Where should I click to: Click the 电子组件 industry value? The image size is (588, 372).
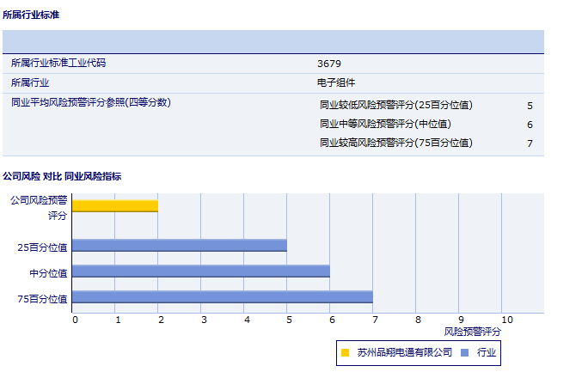tap(336, 83)
